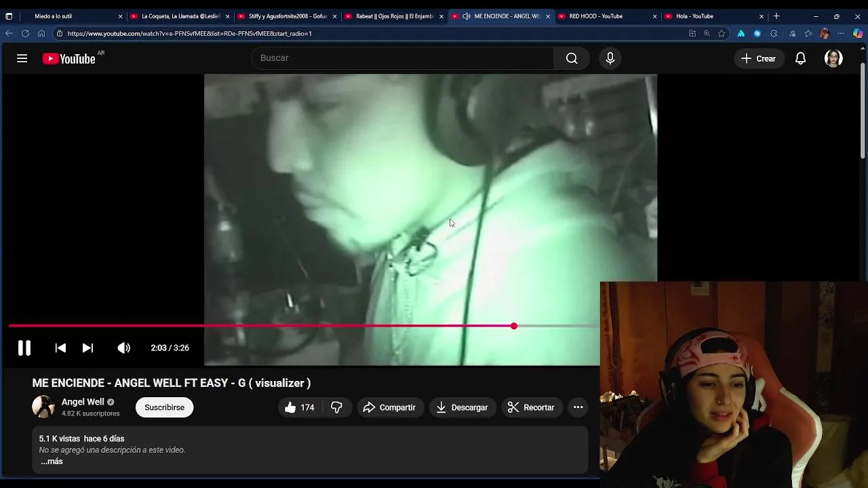Image resolution: width=868 pixels, height=488 pixels.
Task: Open the more actions ellipsis menu
Action: click(578, 407)
